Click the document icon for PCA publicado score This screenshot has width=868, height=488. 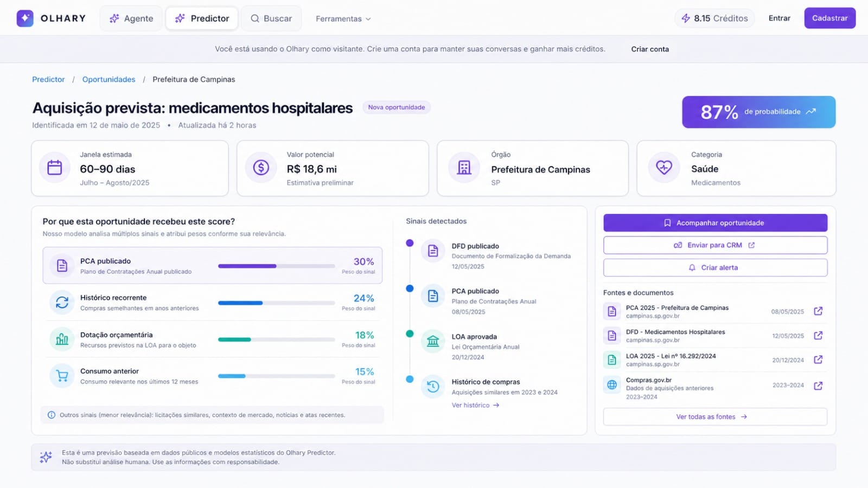point(62,266)
